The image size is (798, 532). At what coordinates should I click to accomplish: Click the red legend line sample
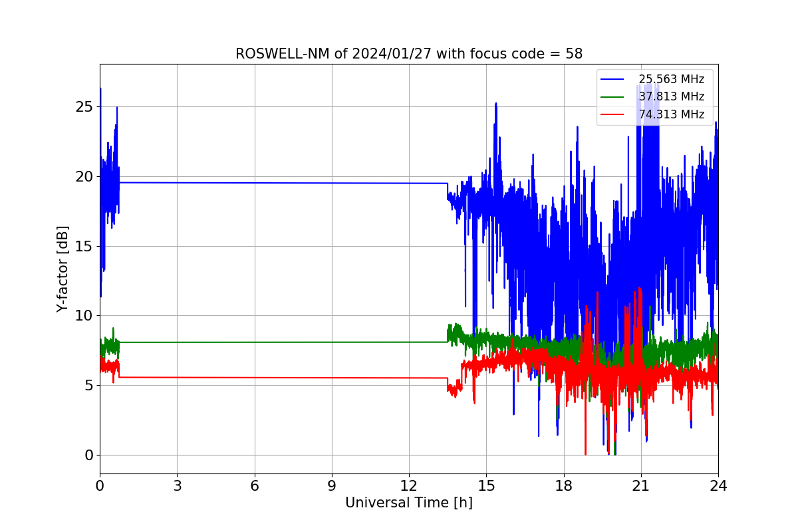pyautogui.click(x=612, y=114)
